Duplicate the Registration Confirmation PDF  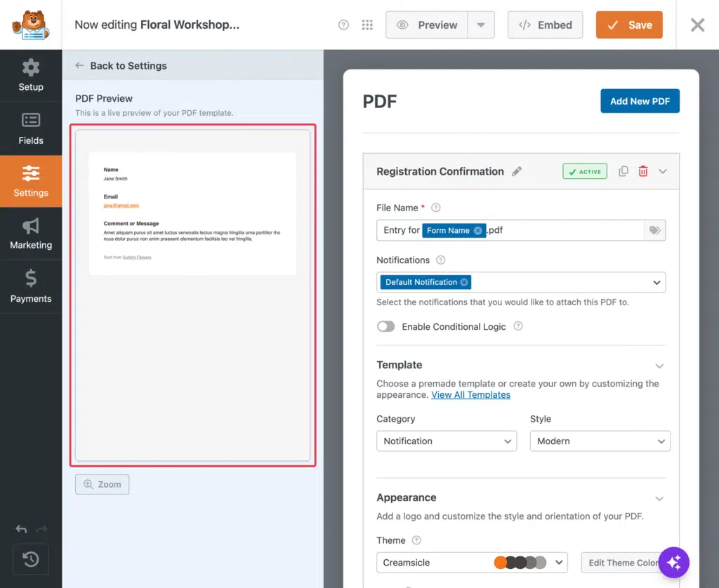coord(624,171)
